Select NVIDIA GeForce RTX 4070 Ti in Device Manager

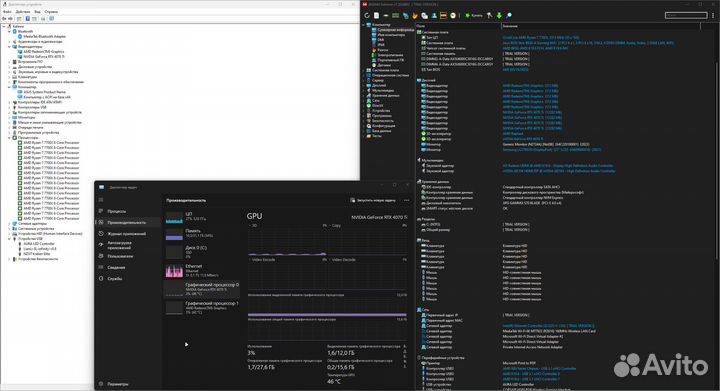tap(44, 57)
